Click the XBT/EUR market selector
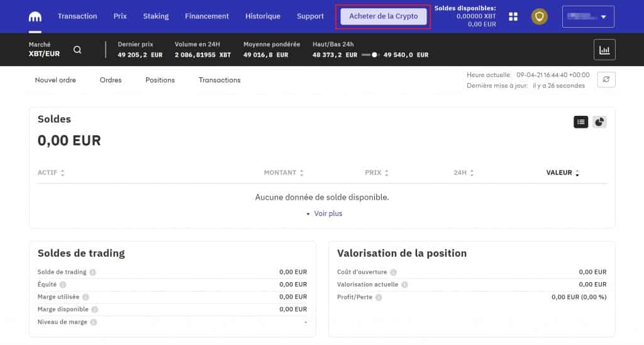This screenshot has width=644, height=345. click(x=44, y=49)
